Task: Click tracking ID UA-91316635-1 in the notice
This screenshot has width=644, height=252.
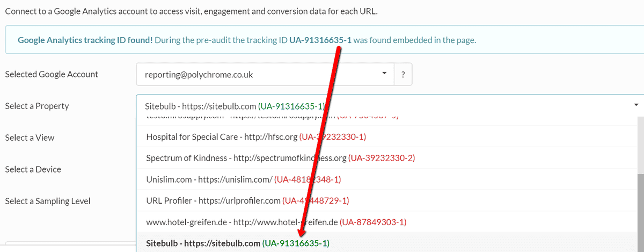Action: click(x=320, y=40)
